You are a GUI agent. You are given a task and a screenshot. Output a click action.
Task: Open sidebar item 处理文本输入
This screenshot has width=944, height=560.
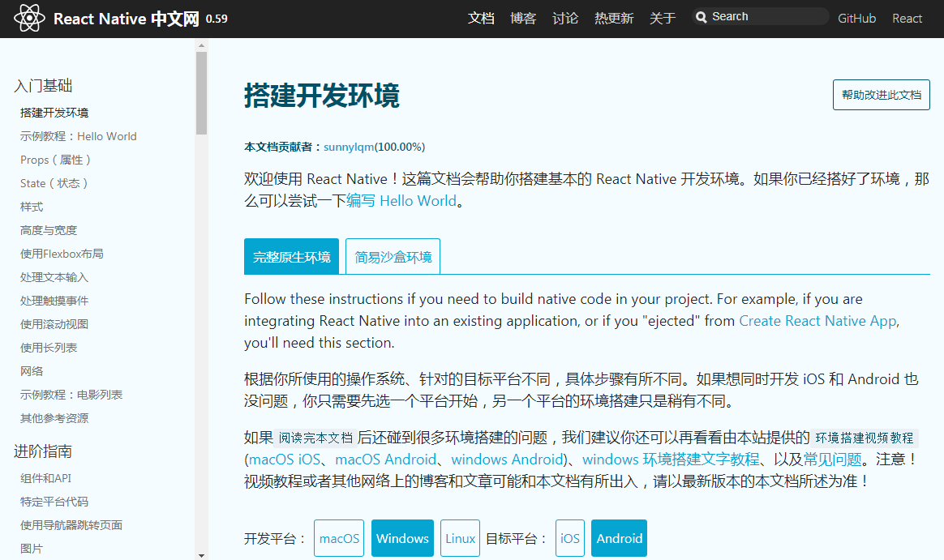54,277
